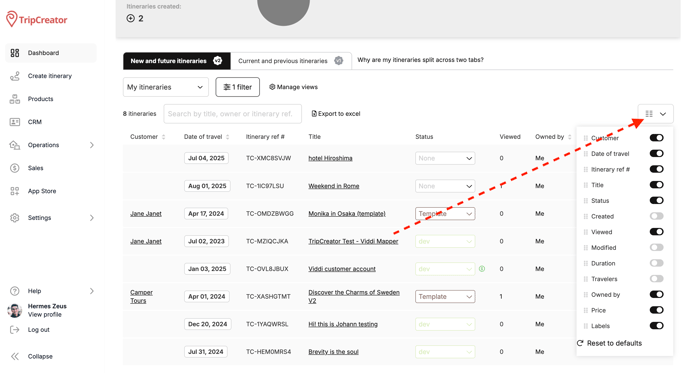Open the Weekend in Rome itinerary link
The image size is (688, 373).
click(x=333, y=186)
